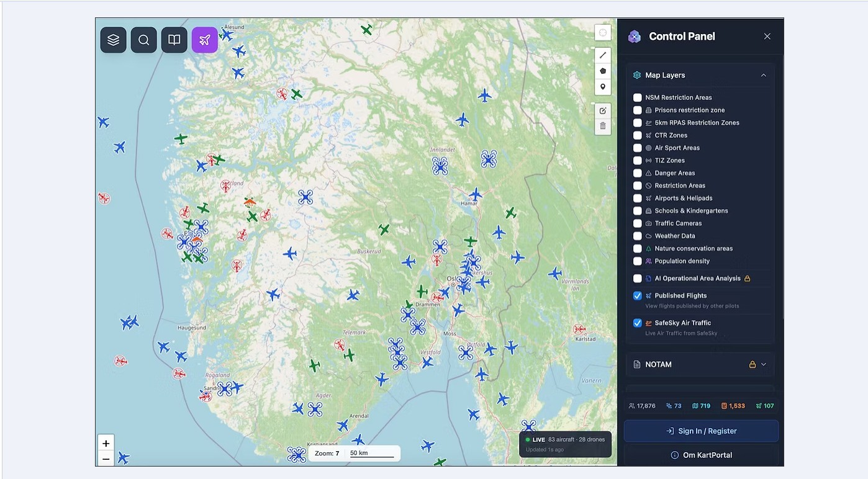Uncheck SafeSky Air Traffic layer
The image size is (868, 479).
click(638, 323)
